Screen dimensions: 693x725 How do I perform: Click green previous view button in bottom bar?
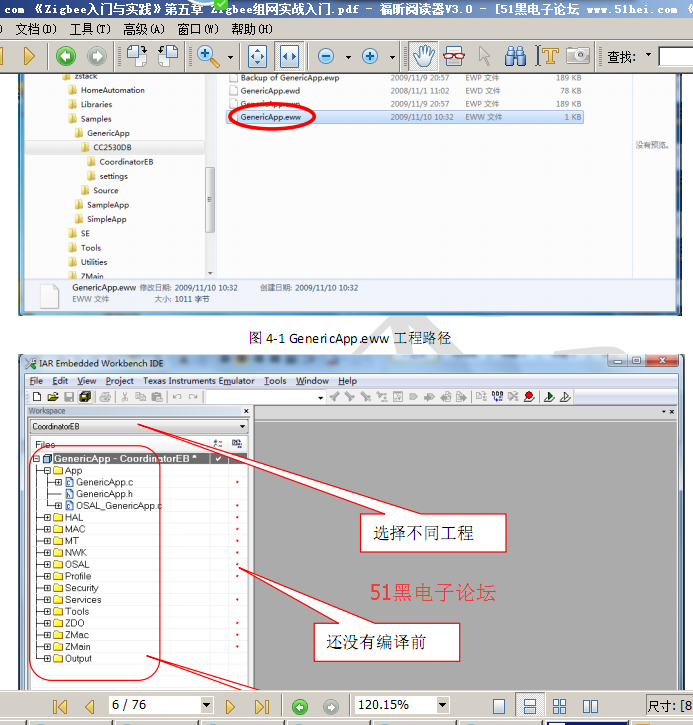pyautogui.click(x=300, y=707)
